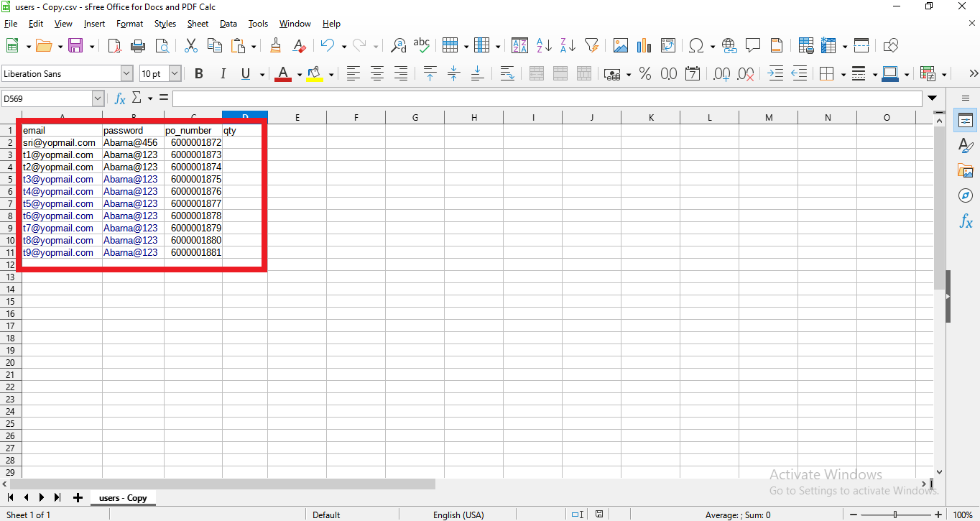Expand the 10 pt font size dropdown

[175, 73]
